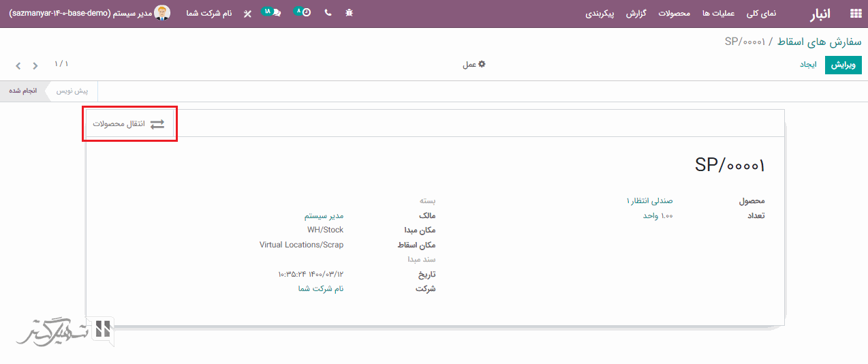Select the انجام شده status stage
Image resolution: width=868 pixels, height=364 pixels.
[22, 91]
